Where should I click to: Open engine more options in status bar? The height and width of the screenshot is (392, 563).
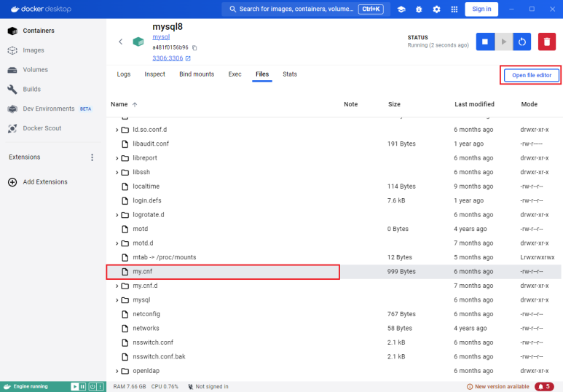coord(101,387)
